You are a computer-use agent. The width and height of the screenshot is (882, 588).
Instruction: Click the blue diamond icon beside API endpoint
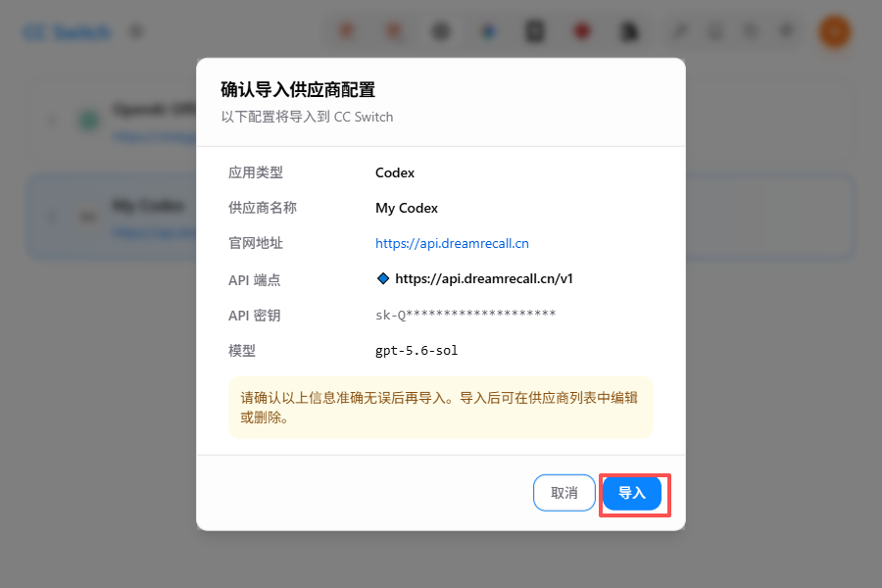tap(383, 278)
